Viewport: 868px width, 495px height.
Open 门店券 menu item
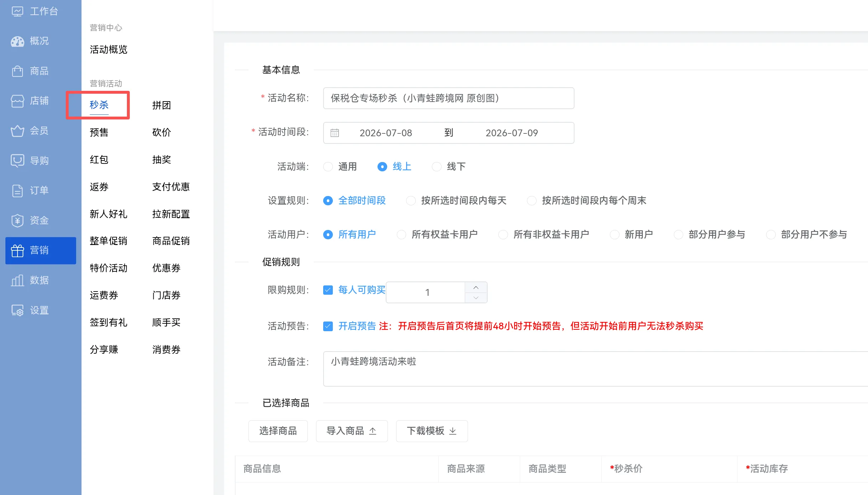point(166,295)
